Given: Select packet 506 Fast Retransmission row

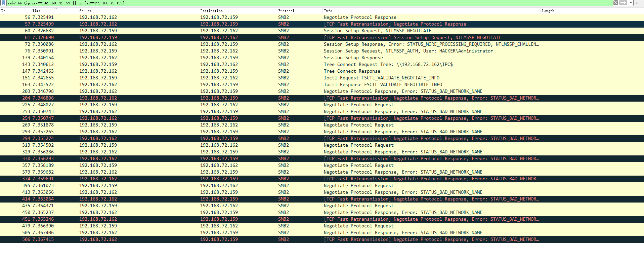Looking at the screenshot, I should pyautogui.click(x=322, y=240).
